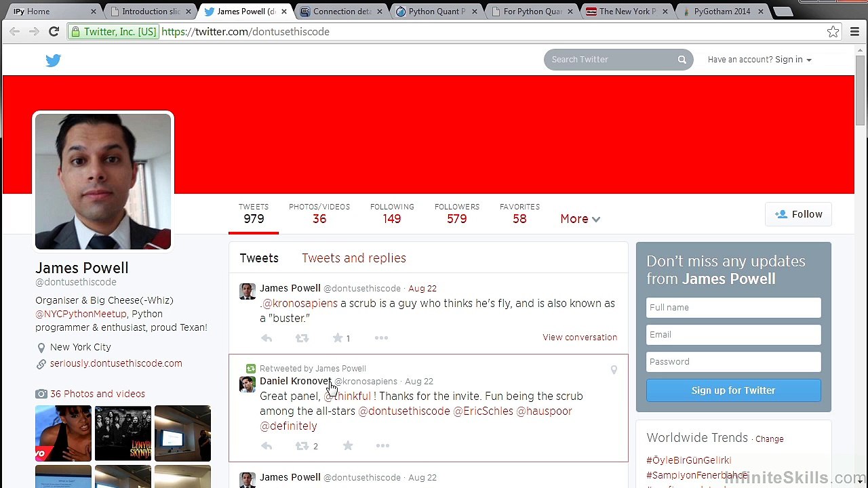Visit seriously.dontusethiscode.com link

pos(116,363)
